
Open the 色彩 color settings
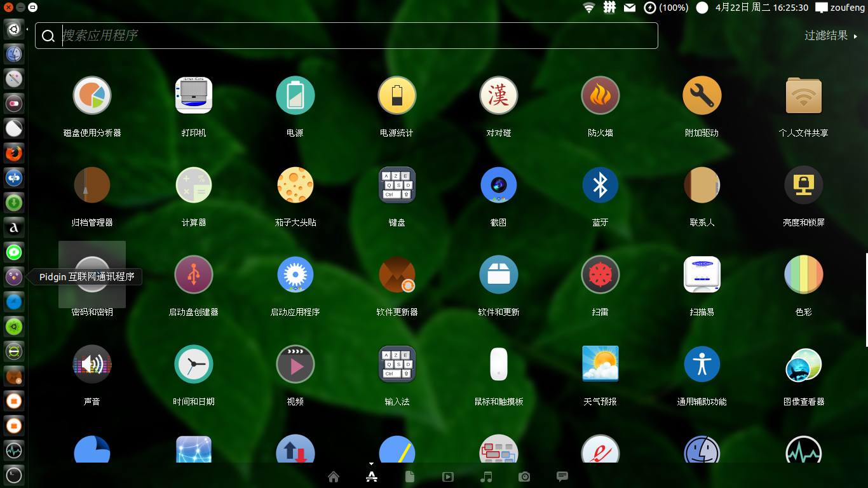(x=804, y=274)
